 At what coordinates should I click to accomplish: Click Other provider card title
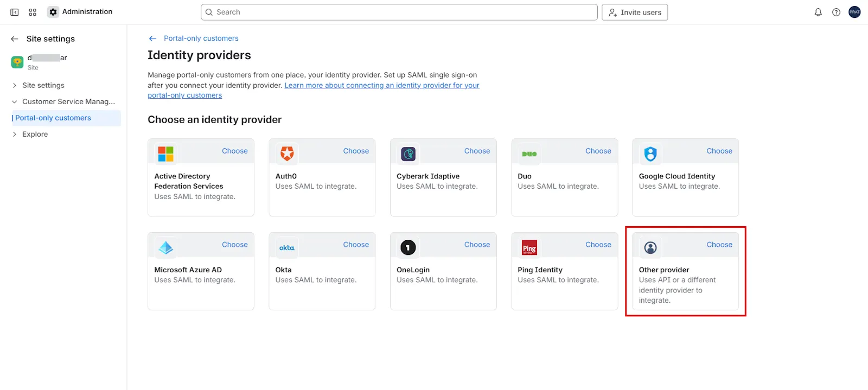tap(664, 270)
